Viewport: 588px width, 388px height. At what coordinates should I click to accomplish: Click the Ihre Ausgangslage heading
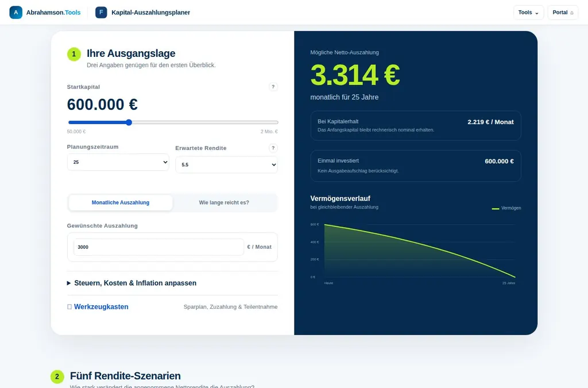pyautogui.click(x=131, y=53)
